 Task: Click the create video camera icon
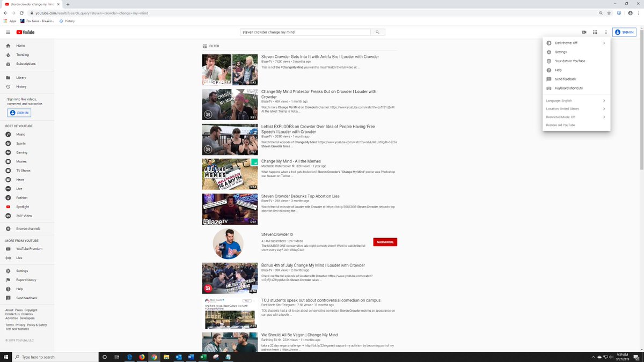[584, 32]
